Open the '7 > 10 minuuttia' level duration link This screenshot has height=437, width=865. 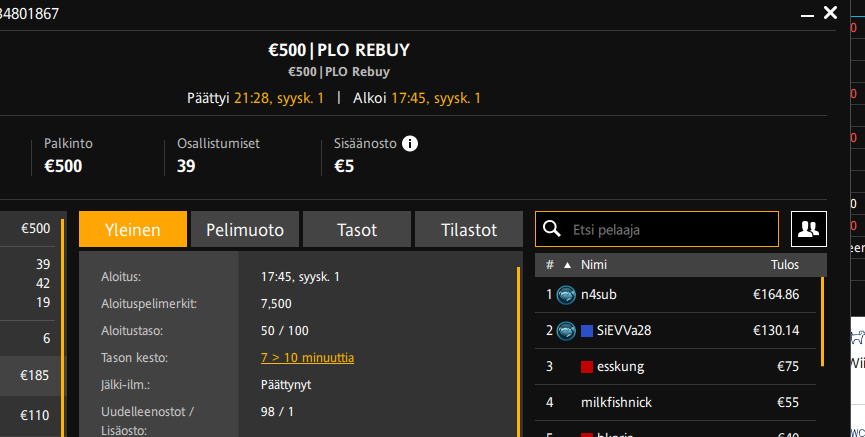[307, 357]
